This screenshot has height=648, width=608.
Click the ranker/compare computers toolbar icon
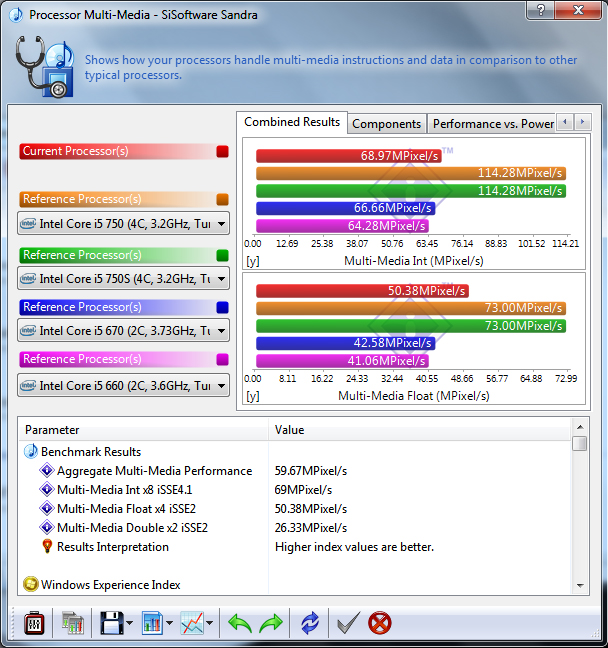73,623
